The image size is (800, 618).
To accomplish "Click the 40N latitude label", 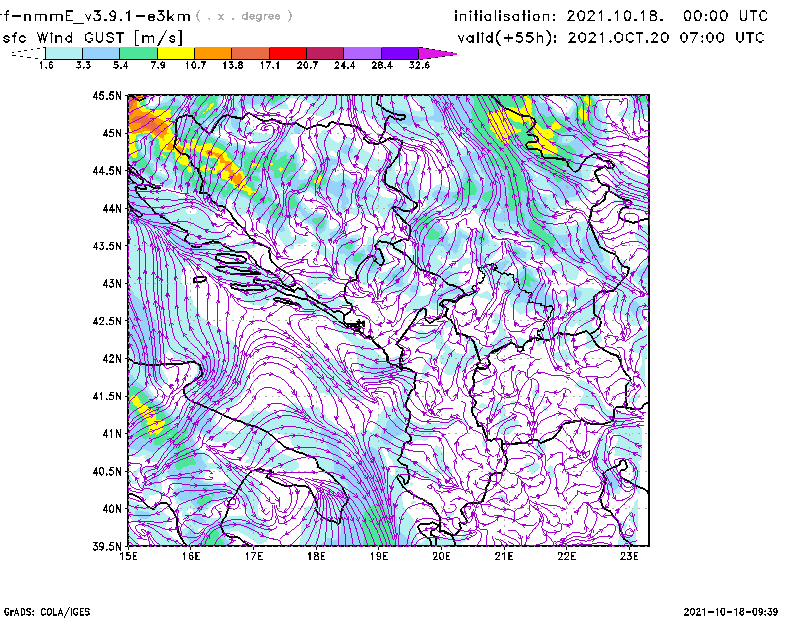I will 112,509.
